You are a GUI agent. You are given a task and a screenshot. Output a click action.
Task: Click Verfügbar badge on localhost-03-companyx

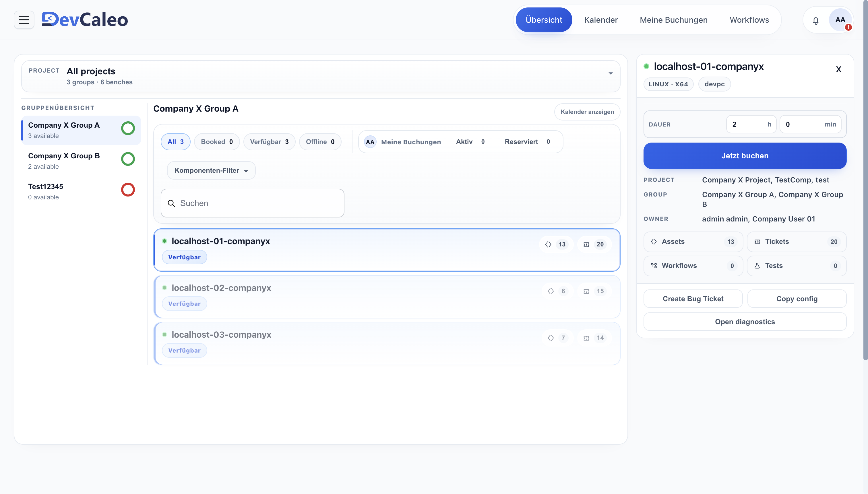184,351
